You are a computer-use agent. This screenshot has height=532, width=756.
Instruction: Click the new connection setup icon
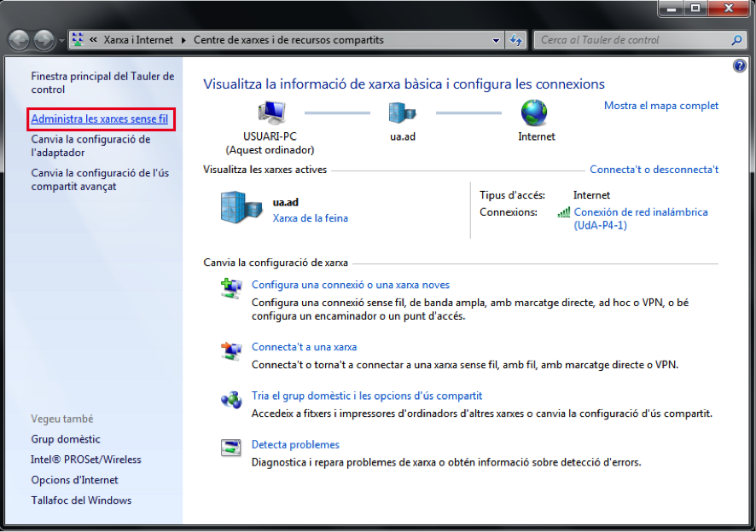231,287
